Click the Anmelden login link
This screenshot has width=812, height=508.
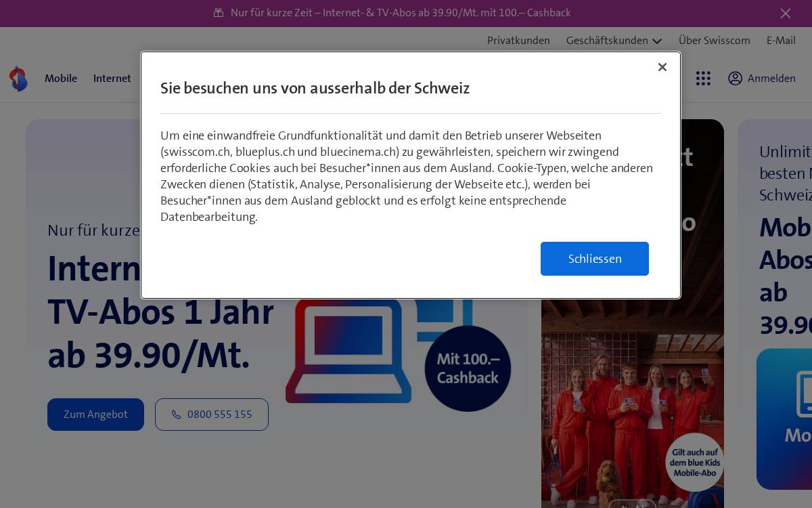(771, 79)
